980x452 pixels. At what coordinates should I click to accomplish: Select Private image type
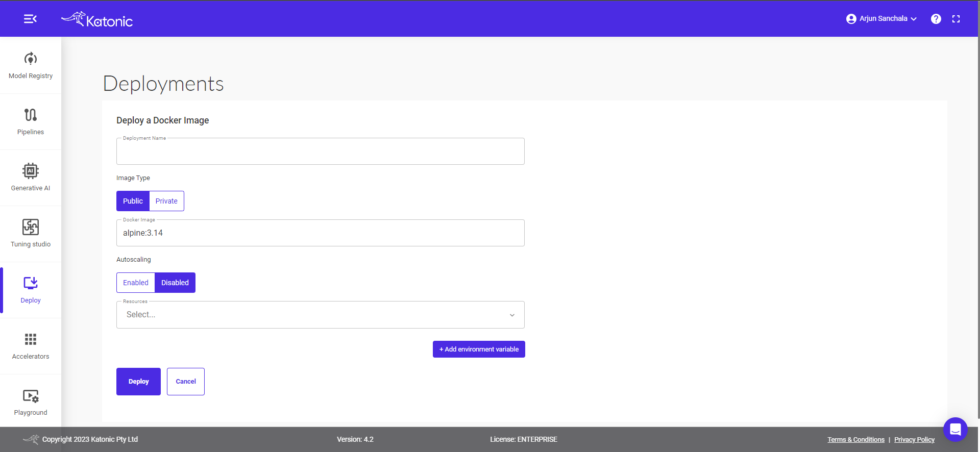point(166,201)
